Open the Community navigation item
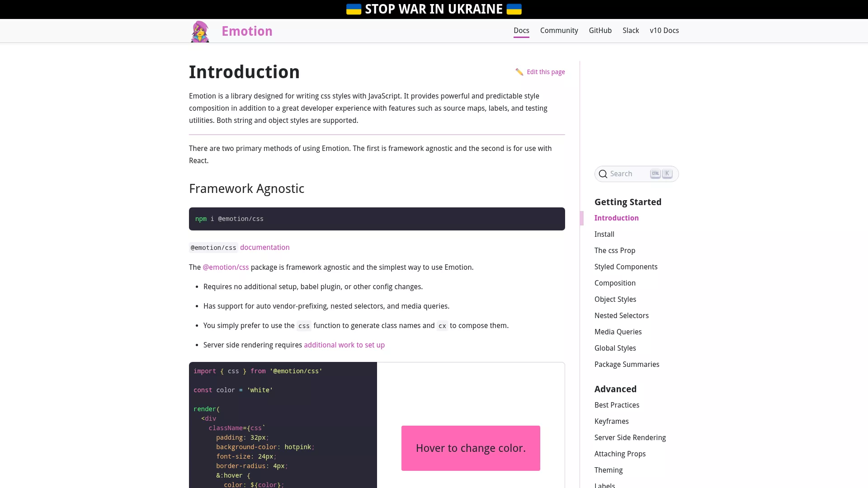The width and height of the screenshot is (868, 488). click(x=559, y=31)
